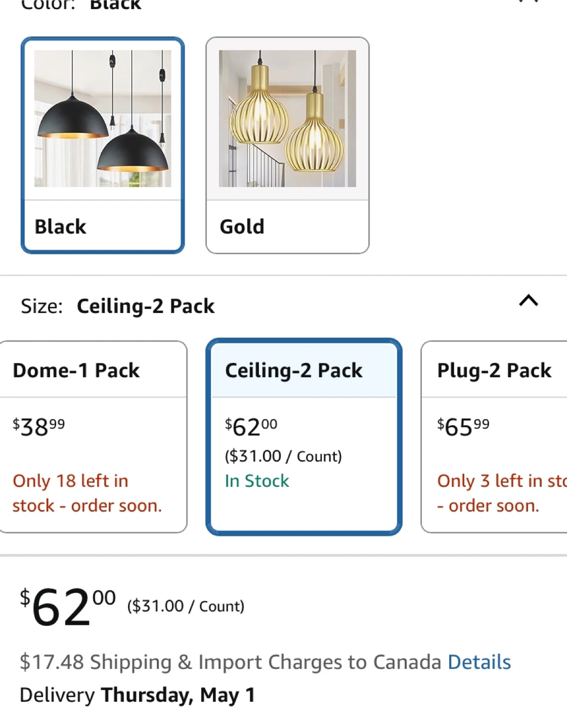Tap the Color: Black header at top

coord(81,5)
